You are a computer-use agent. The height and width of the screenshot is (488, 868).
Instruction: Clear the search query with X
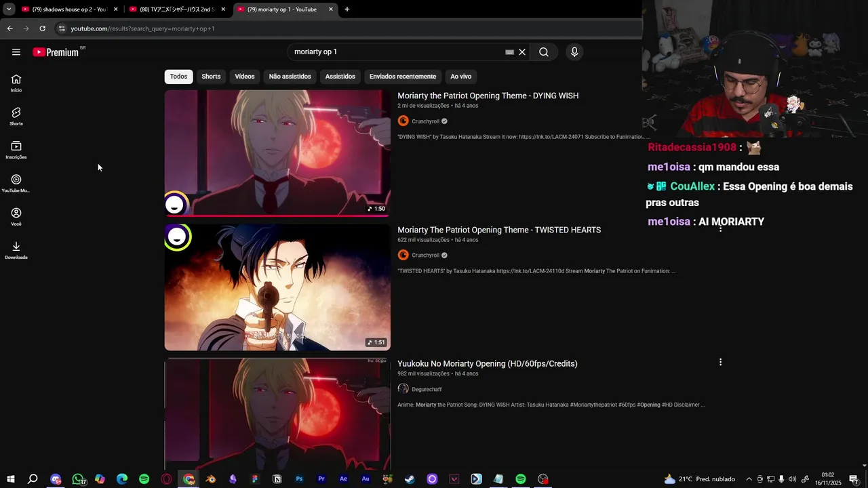[x=522, y=52]
